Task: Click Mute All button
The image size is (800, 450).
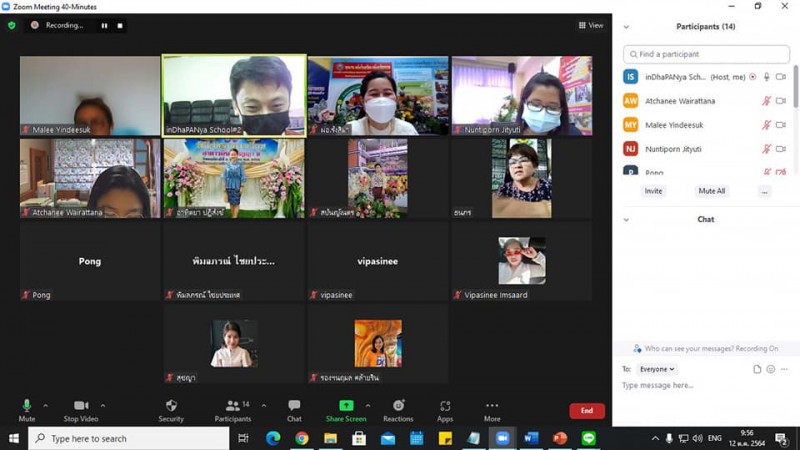Action: [x=711, y=191]
